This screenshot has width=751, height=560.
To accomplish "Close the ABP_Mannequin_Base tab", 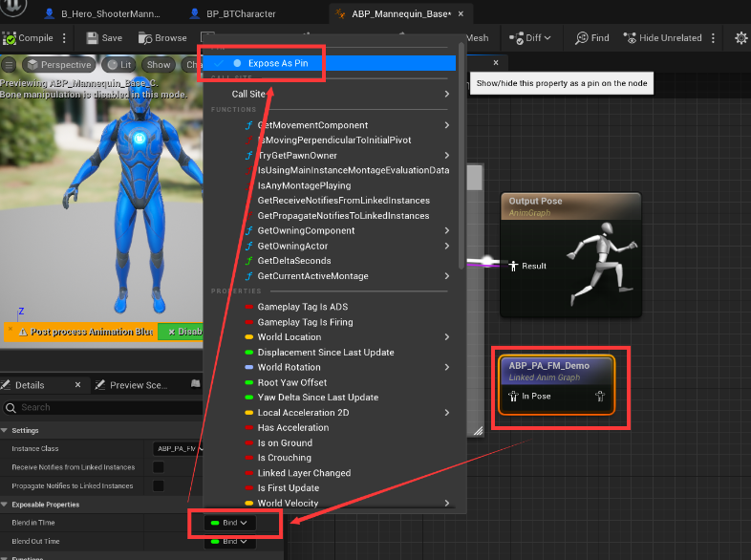I will point(461,14).
